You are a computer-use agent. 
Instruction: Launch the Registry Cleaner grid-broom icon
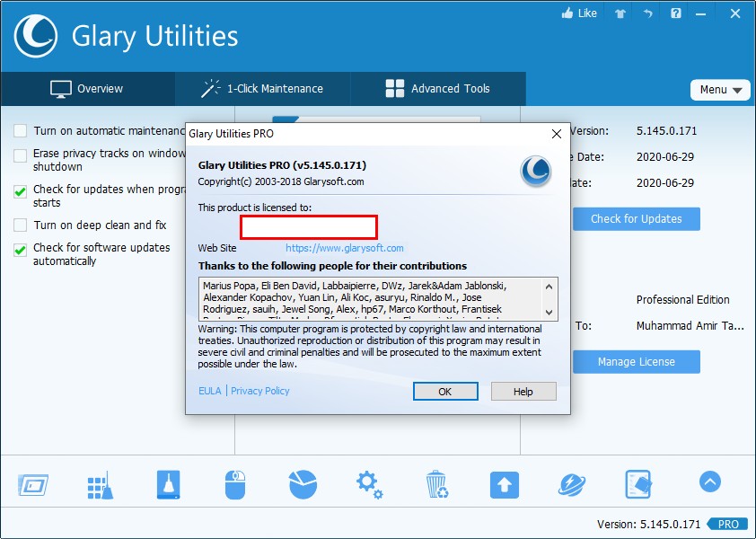101,485
